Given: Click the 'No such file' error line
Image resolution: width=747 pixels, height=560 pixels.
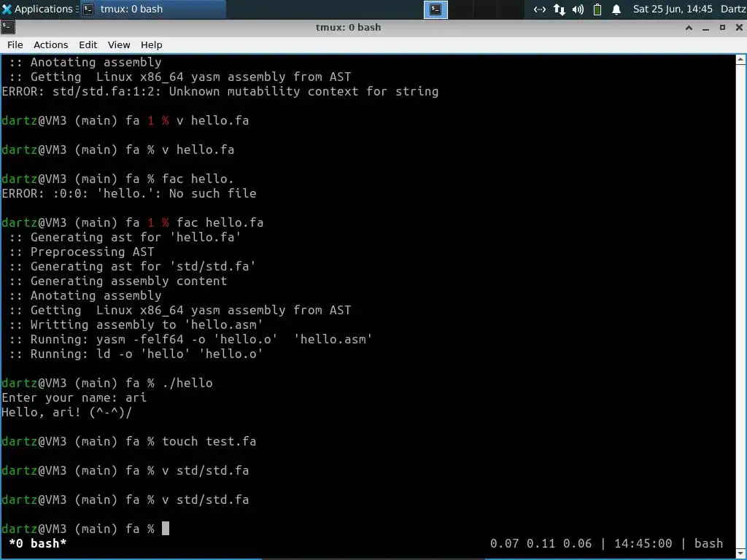Looking at the screenshot, I should click(x=129, y=193).
